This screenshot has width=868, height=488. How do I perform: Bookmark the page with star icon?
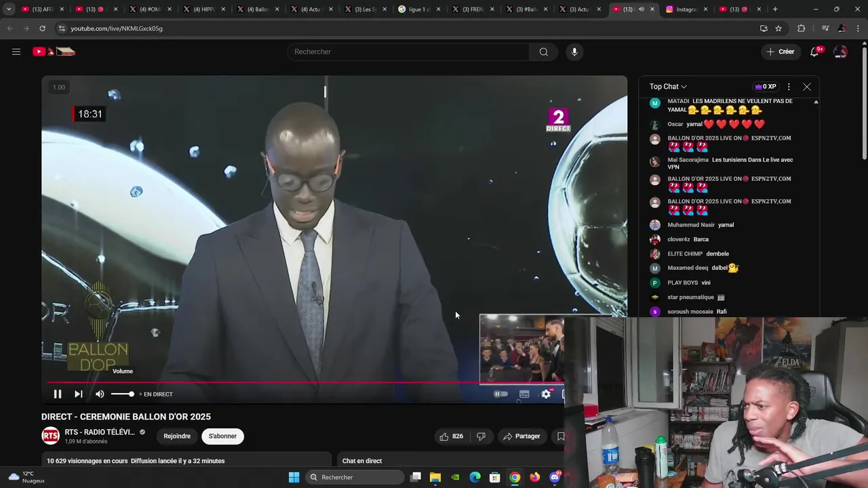pos(778,28)
